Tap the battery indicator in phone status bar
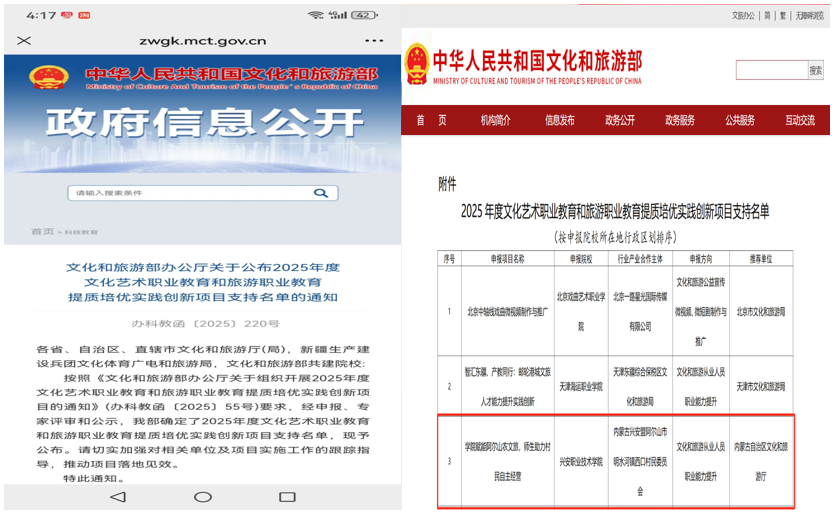Image resolution: width=835 pixels, height=525 pixels. pos(364,15)
